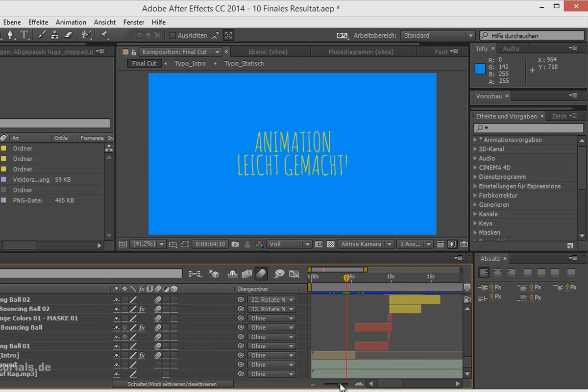Switch to the Flussdiagramm tab
Viewport: 588px width, 392px height.
(x=361, y=52)
